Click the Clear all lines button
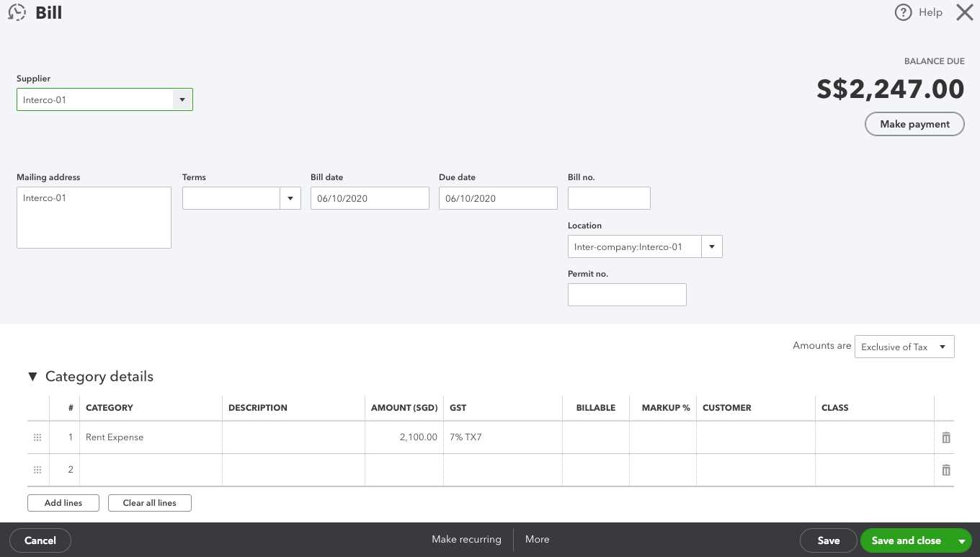980x557 pixels. tap(150, 503)
